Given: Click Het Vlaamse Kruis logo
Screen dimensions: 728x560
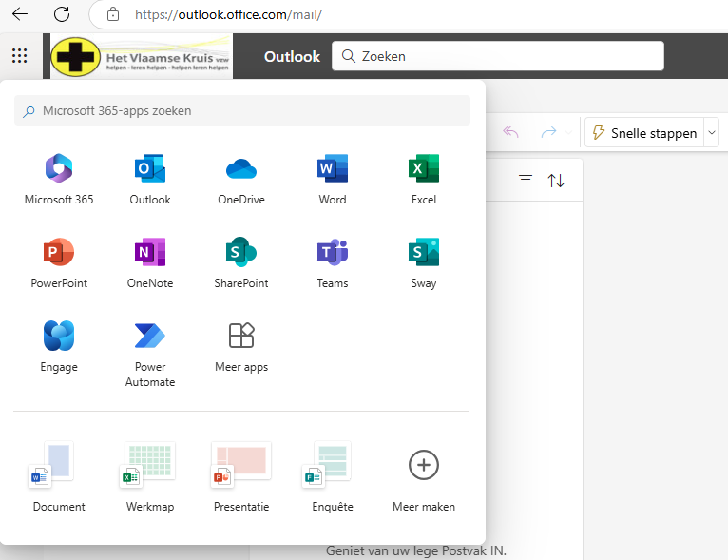Looking at the screenshot, I should (x=141, y=57).
